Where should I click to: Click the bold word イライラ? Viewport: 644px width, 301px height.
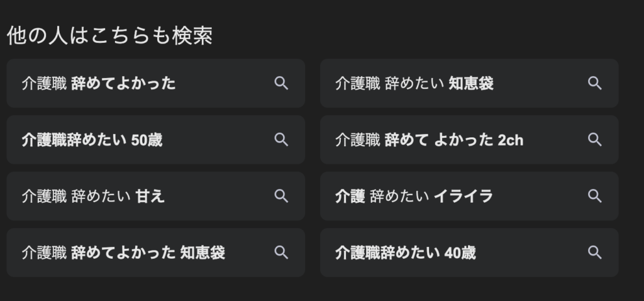pos(464,196)
